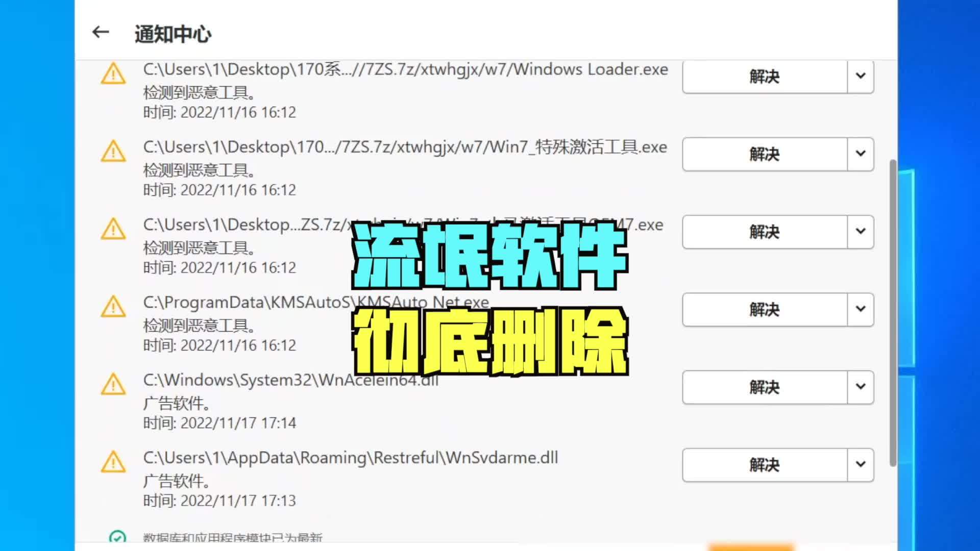Click warning icon for Win7_特殊激活工具.exe entry
Image resolution: width=980 pixels, height=551 pixels.
click(113, 152)
